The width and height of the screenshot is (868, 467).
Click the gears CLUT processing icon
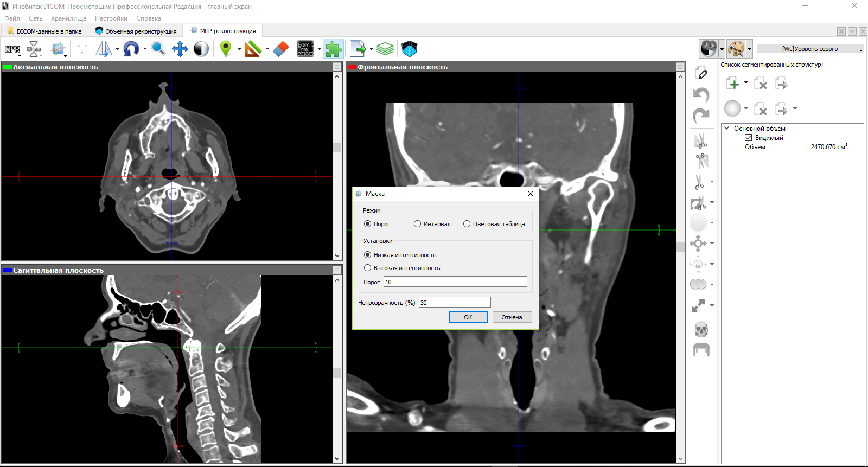(x=709, y=49)
